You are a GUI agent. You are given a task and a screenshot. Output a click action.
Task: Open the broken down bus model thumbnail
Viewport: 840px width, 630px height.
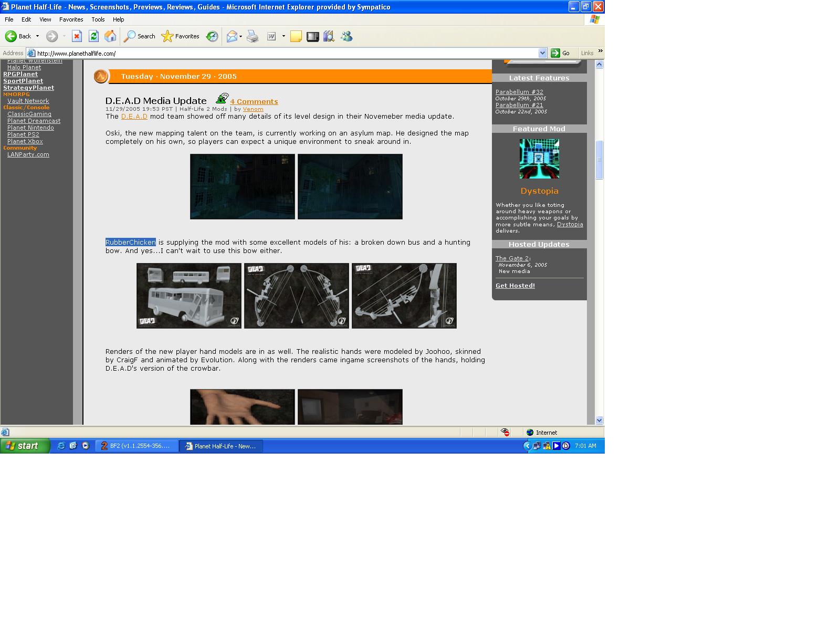189,296
